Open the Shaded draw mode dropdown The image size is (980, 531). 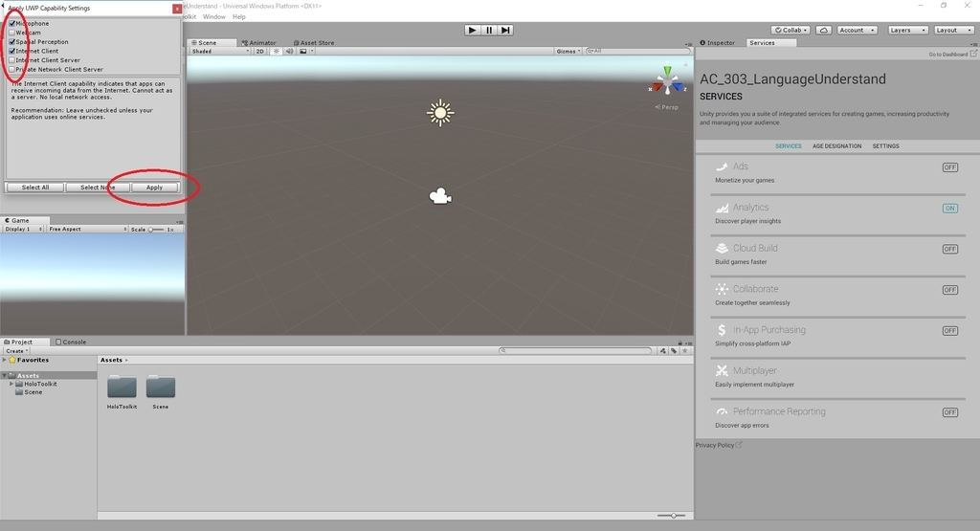pos(220,52)
